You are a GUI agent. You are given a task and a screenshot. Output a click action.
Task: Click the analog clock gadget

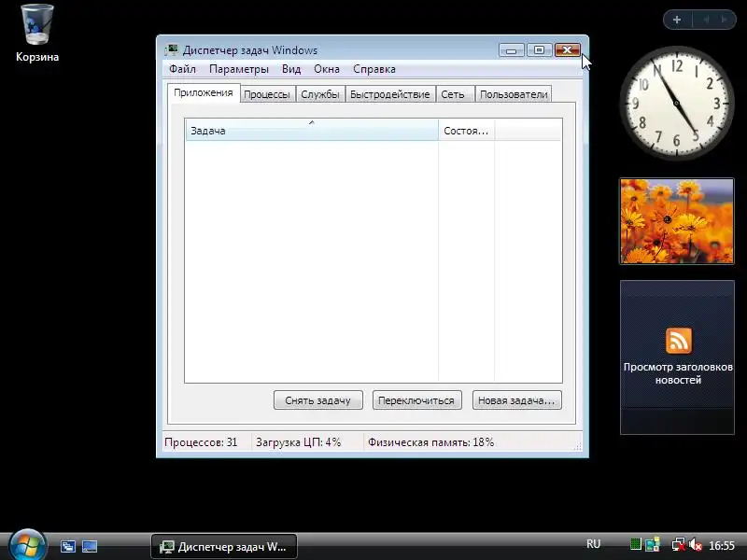click(x=676, y=103)
